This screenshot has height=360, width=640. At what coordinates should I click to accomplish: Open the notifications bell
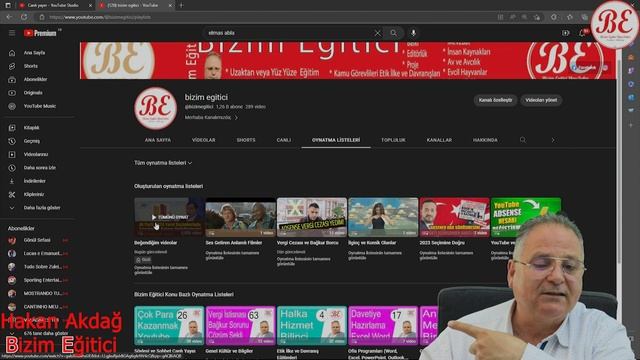click(582, 33)
